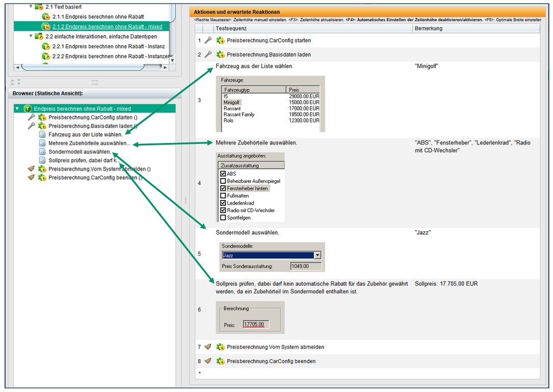
Task: Click wrench icon of 'Basisdaten laden' in Browser tree
Action: pyautogui.click(x=31, y=126)
